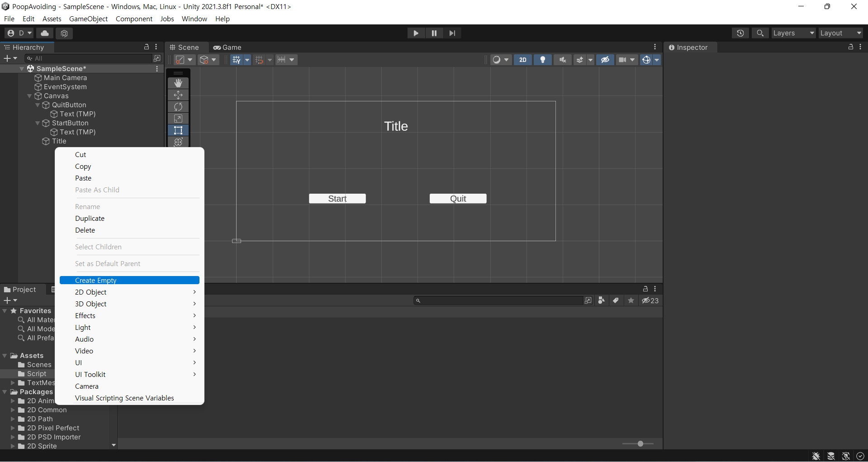Select the Transform tool
The height and width of the screenshot is (462, 868).
click(x=178, y=142)
